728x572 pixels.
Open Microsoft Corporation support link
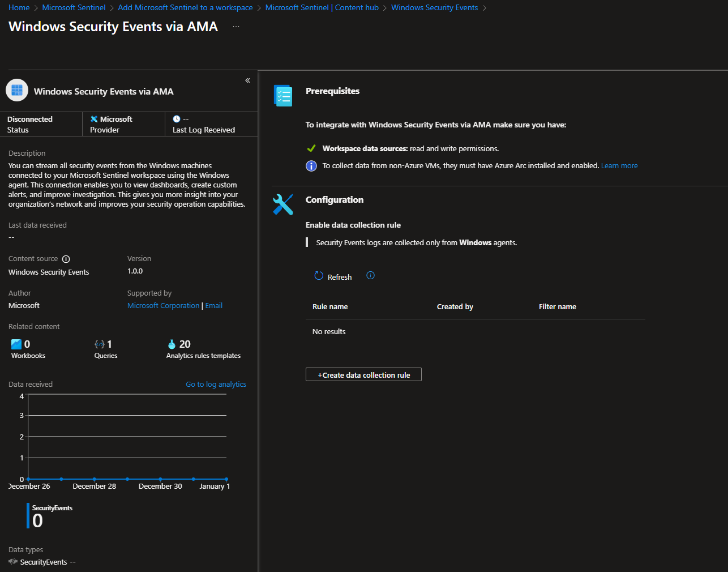[163, 305]
